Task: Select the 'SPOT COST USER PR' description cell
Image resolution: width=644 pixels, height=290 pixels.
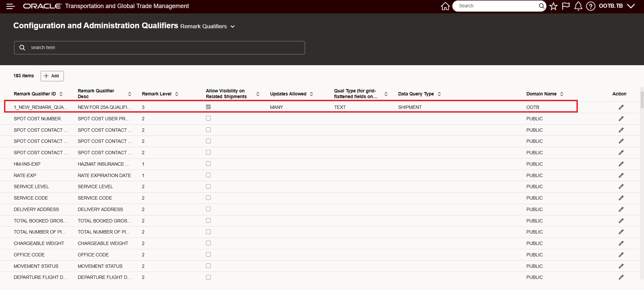Action: point(103,119)
